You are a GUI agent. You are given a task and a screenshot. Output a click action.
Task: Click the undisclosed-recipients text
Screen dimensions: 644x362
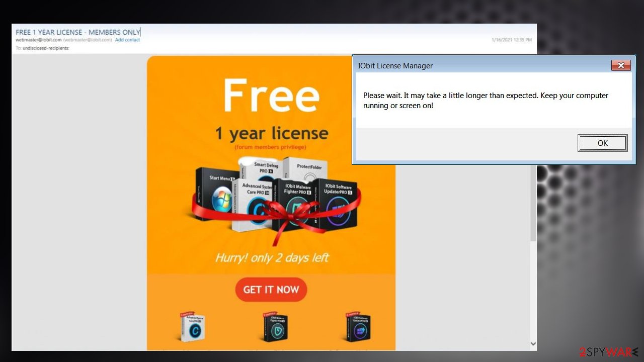click(x=46, y=48)
